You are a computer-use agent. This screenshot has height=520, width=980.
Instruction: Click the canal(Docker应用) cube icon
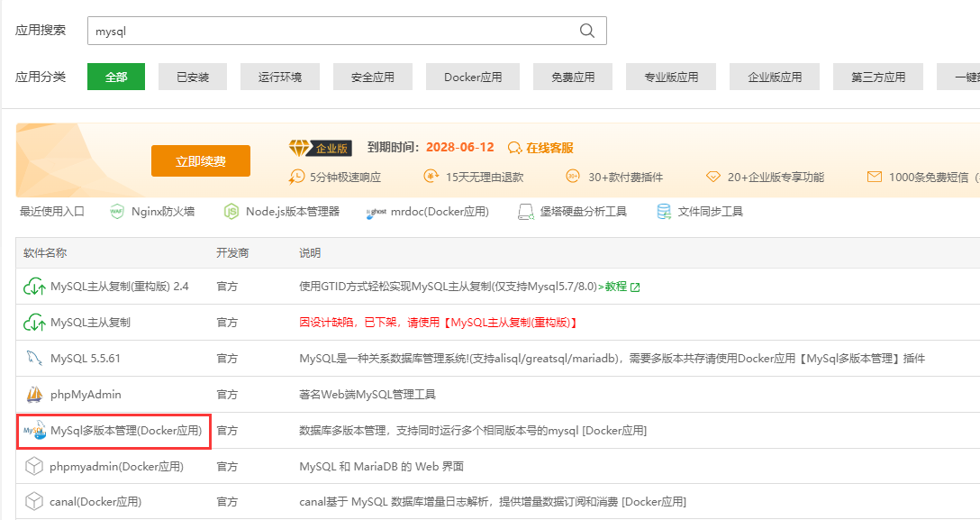33,502
